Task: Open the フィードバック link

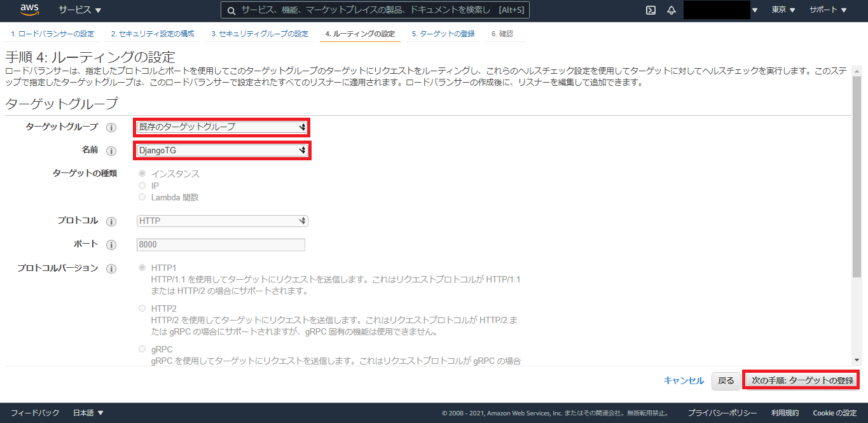Action: [35, 413]
